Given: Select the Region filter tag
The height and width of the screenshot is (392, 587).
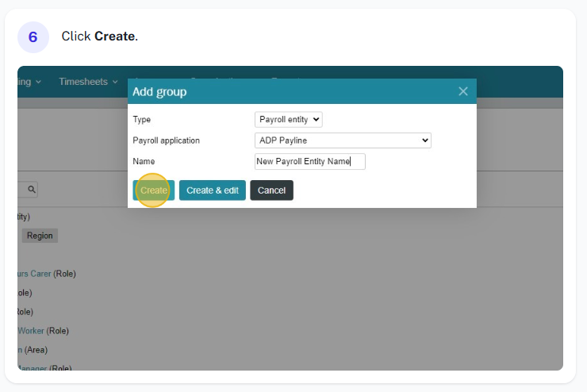Looking at the screenshot, I should tap(40, 236).
